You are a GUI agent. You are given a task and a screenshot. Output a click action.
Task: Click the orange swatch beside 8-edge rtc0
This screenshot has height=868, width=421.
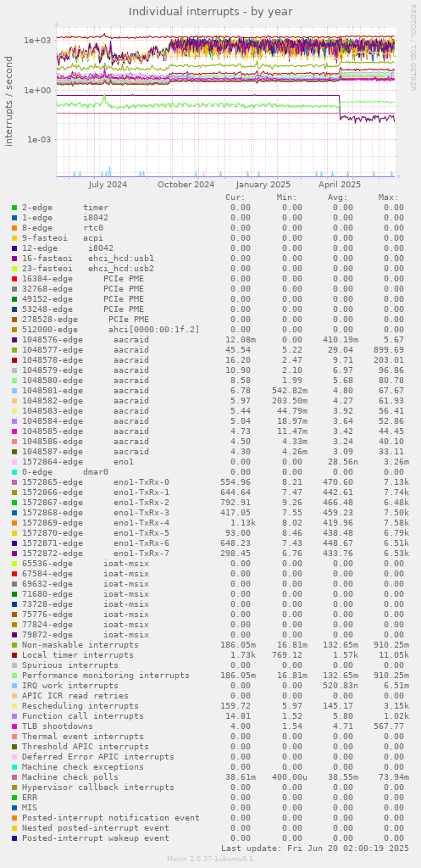14,228
